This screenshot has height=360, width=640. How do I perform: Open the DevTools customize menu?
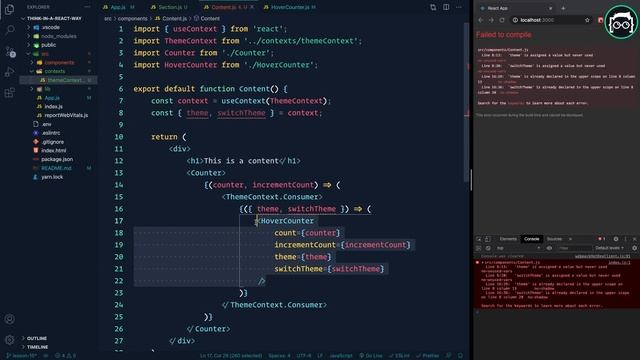[x=625, y=239]
